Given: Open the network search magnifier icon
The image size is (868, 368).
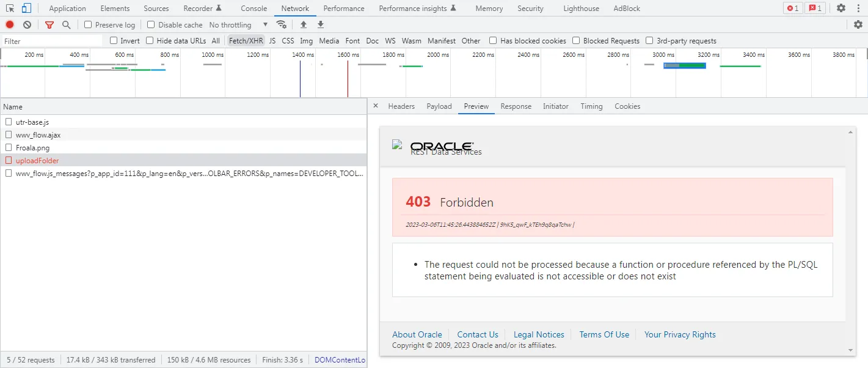Looking at the screenshot, I should pos(66,24).
